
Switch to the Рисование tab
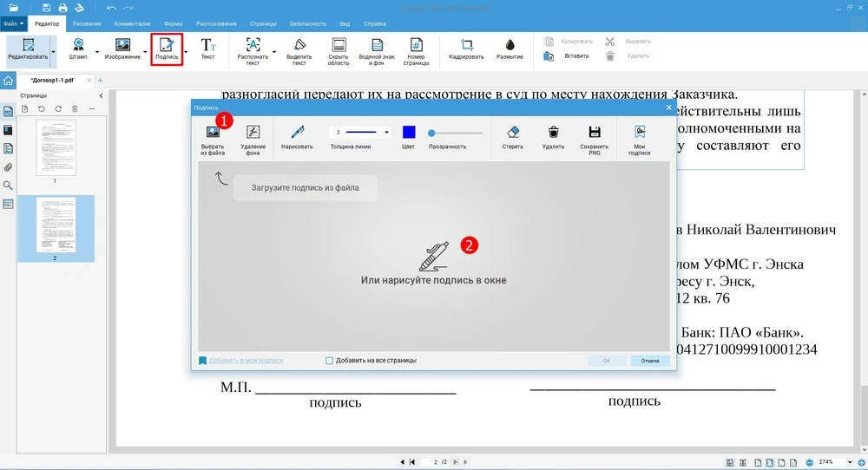(x=86, y=23)
